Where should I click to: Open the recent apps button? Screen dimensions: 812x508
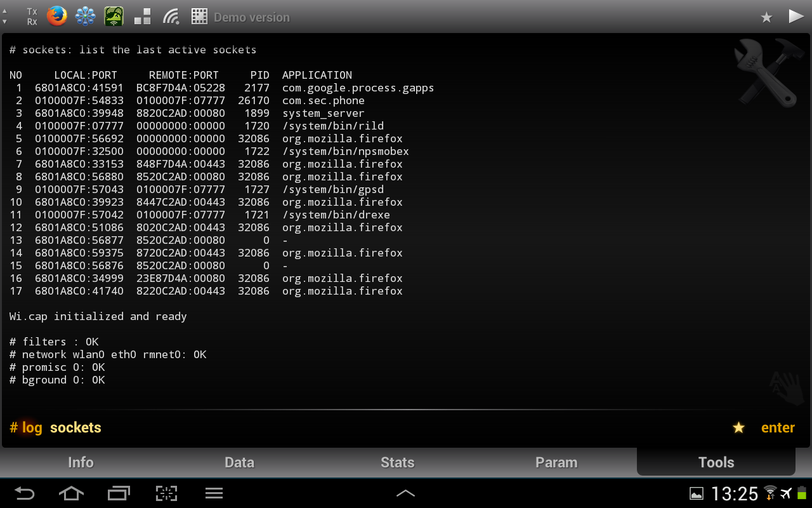[119, 493]
